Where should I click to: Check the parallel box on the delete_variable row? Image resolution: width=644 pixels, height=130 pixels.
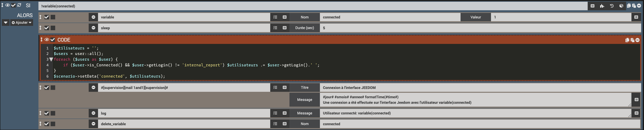coord(53,124)
